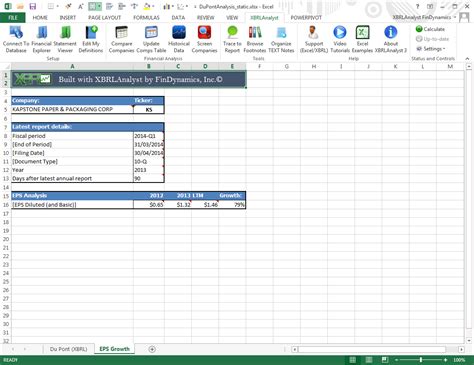Open the XBRLAnalyst FinDynamics account dropdown
This screenshot has height=365, width=474.
tap(424, 17)
